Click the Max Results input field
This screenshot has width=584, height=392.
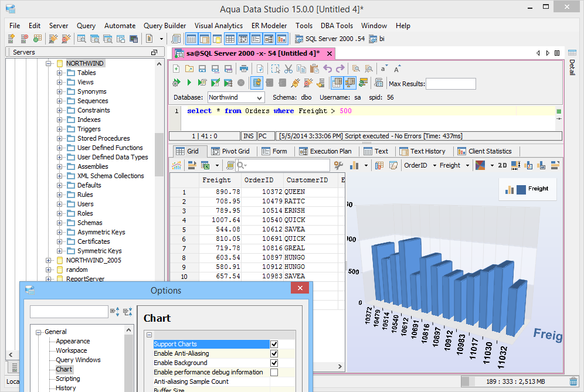[x=451, y=84]
